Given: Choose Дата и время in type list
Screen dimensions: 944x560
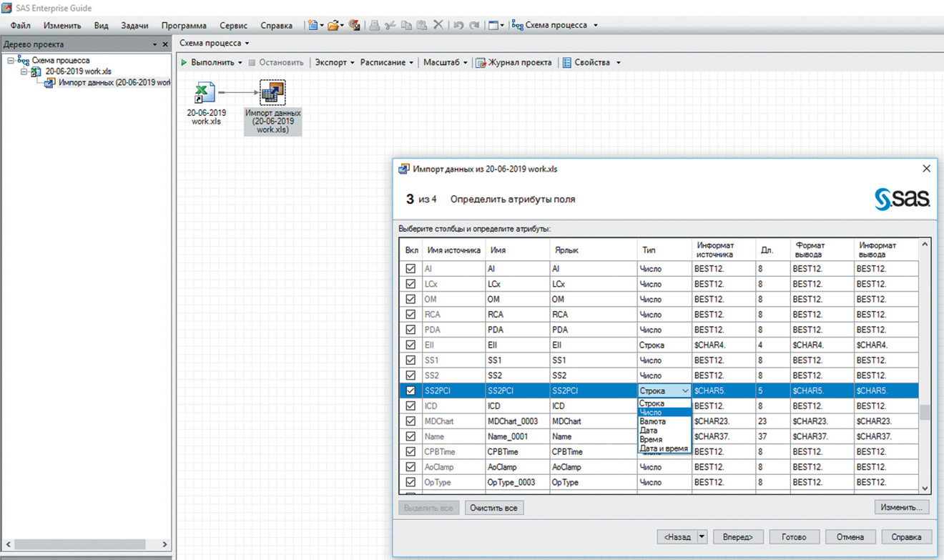Looking at the screenshot, I should click(x=664, y=448).
